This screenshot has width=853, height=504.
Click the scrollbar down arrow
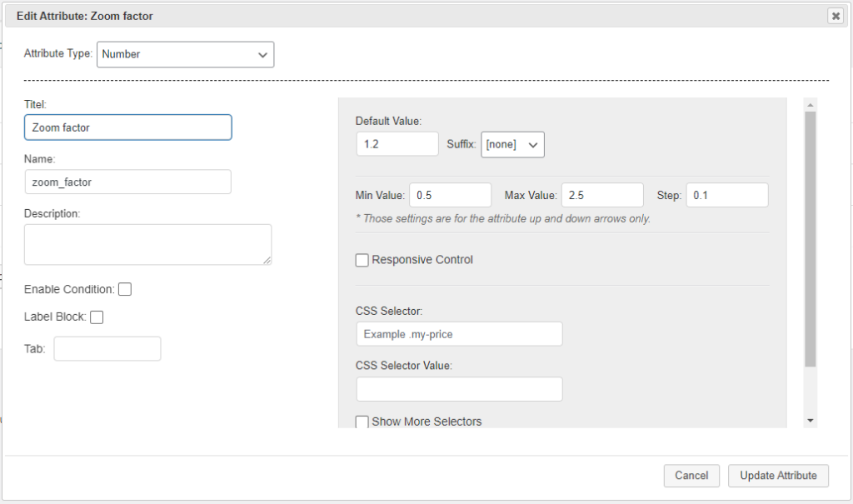(811, 421)
